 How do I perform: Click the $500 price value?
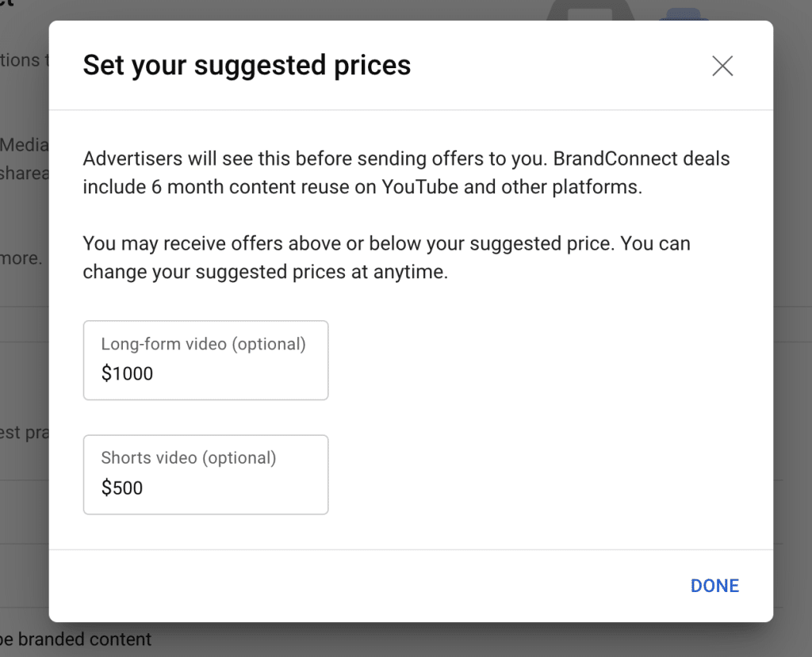(122, 488)
